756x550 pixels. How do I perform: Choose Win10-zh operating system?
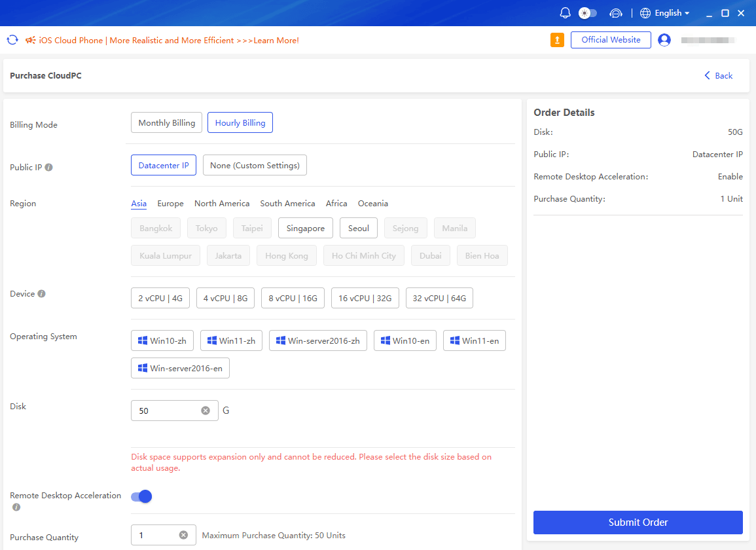162,340
